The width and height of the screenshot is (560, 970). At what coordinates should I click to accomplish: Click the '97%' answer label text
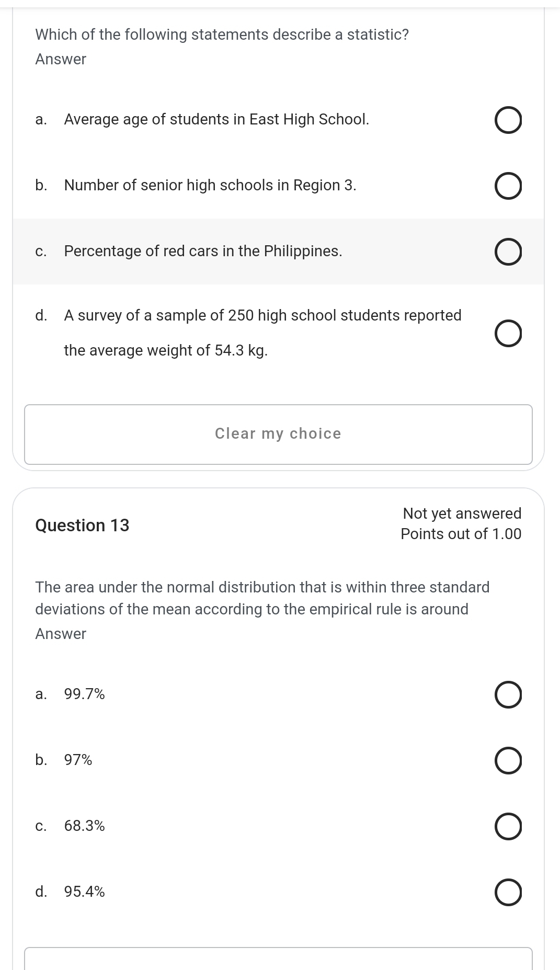pyautogui.click(x=78, y=760)
